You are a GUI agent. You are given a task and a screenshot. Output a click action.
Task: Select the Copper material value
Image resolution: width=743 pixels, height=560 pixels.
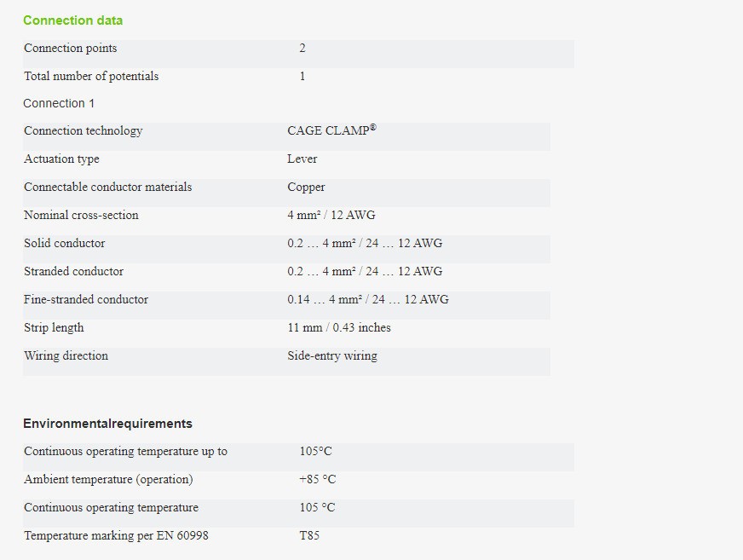coord(306,188)
